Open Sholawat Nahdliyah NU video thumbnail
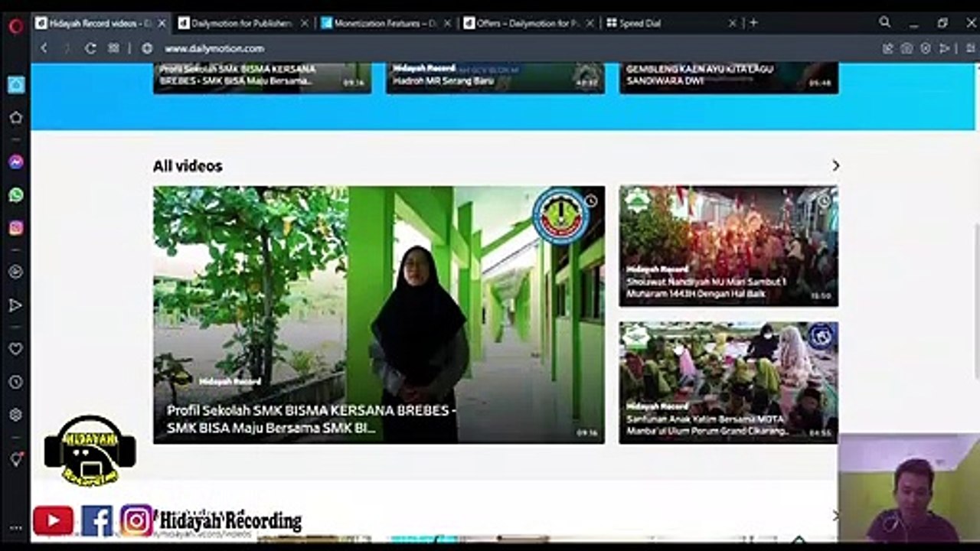Screen dimensions: 980x551 click(728, 246)
